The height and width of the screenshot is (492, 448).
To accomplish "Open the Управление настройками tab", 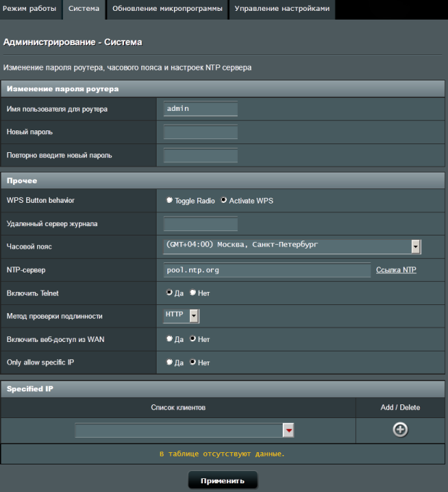I will click(282, 9).
